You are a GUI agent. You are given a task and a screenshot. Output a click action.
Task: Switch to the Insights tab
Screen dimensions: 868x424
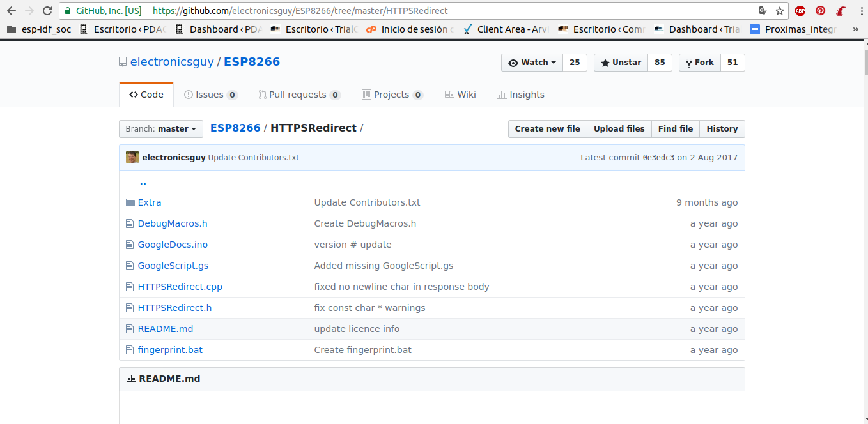[x=520, y=95]
